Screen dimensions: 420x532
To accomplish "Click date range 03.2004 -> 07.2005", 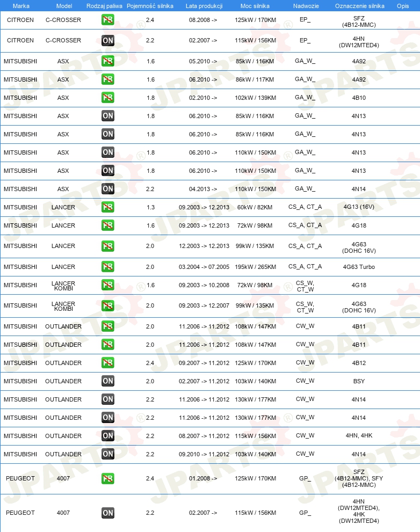I will click(204, 267).
